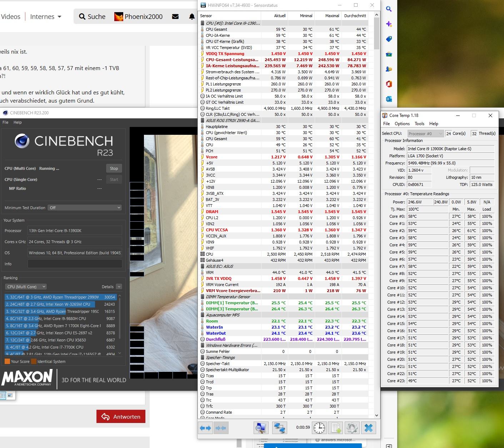Select the Threadripper 2990W ranking row

coord(61,297)
